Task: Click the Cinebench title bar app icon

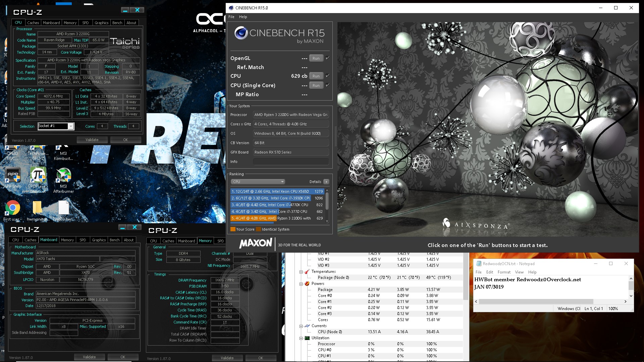Action: [231, 8]
